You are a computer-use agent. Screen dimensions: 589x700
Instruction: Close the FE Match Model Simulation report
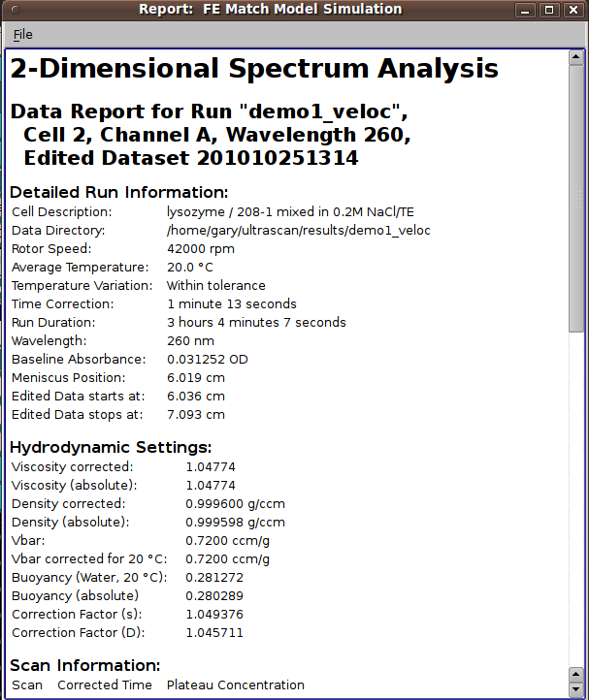point(573,10)
